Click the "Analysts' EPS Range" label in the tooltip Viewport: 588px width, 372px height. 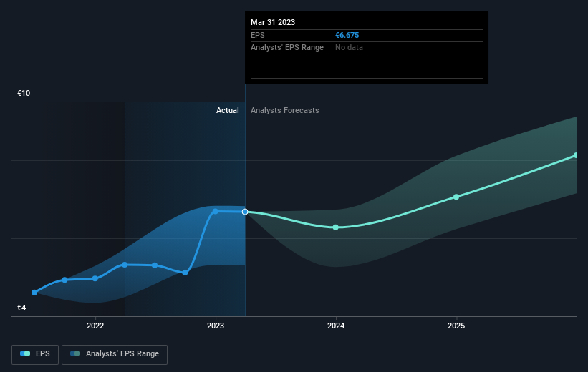point(287,48)
